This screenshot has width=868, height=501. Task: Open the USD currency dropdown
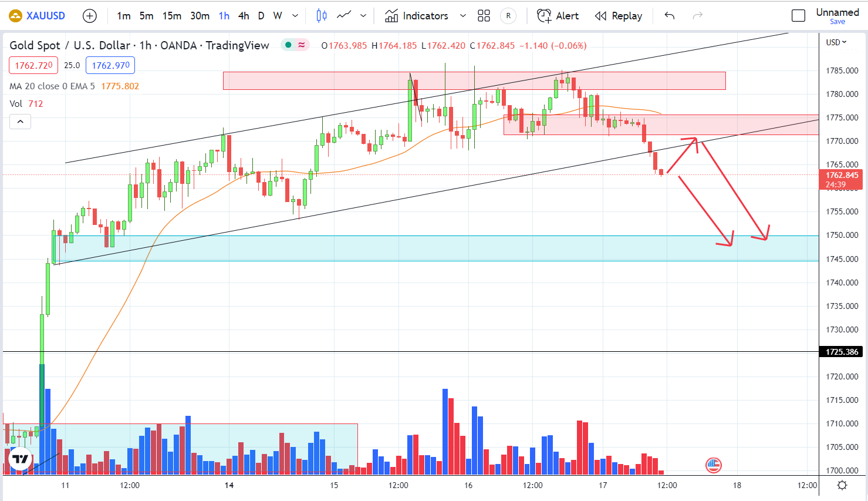pos(836,42)
